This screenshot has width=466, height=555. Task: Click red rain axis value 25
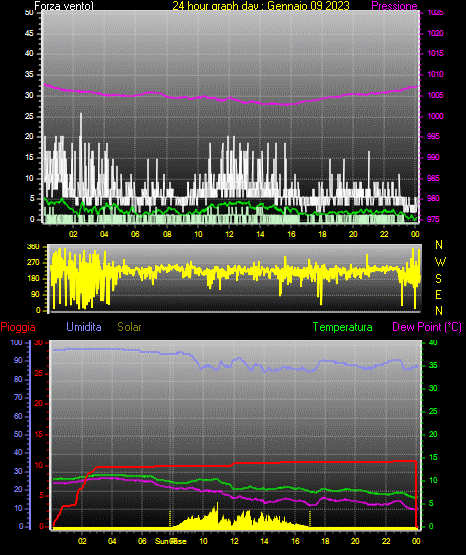(39, 373)
